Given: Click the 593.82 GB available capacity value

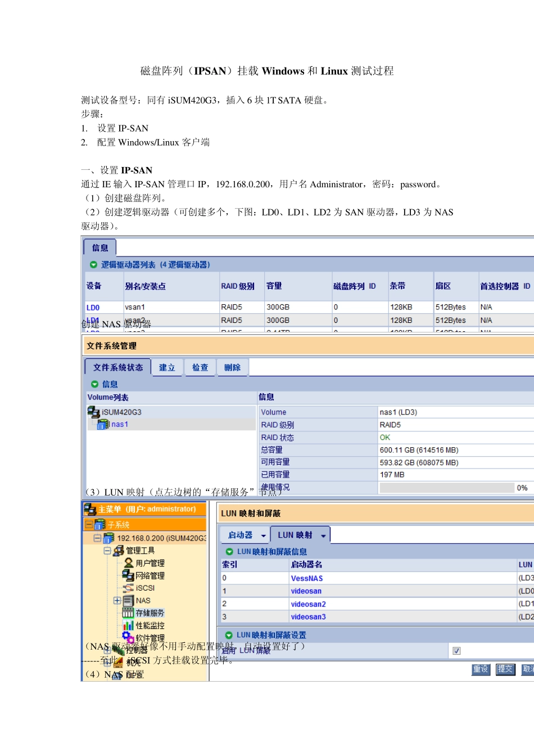Looking at the screenshot, I should pos(419,463).
